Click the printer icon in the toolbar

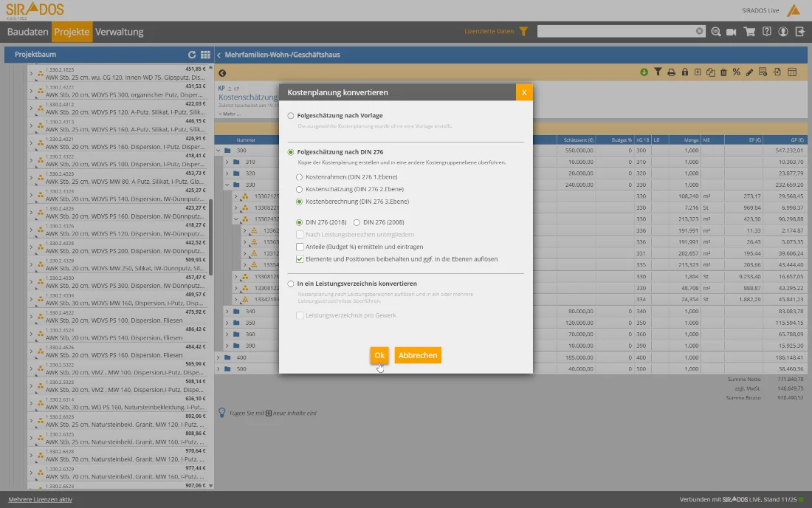[x=671, y=72]
